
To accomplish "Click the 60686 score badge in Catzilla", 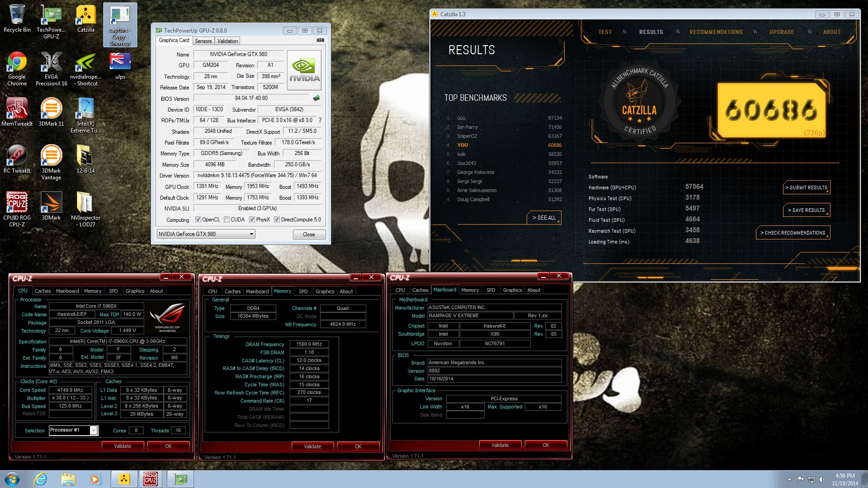I will click(x=772, y=110).
